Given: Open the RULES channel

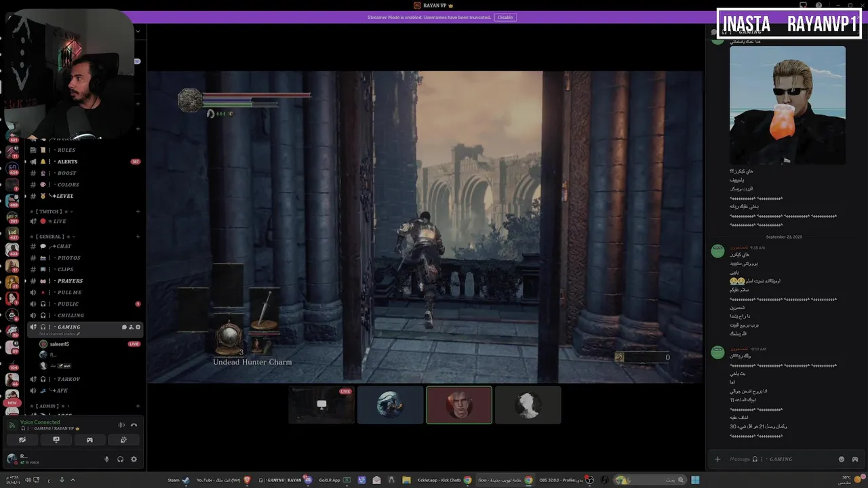Looking at the screenshot, I should click(x=85, y=150).
